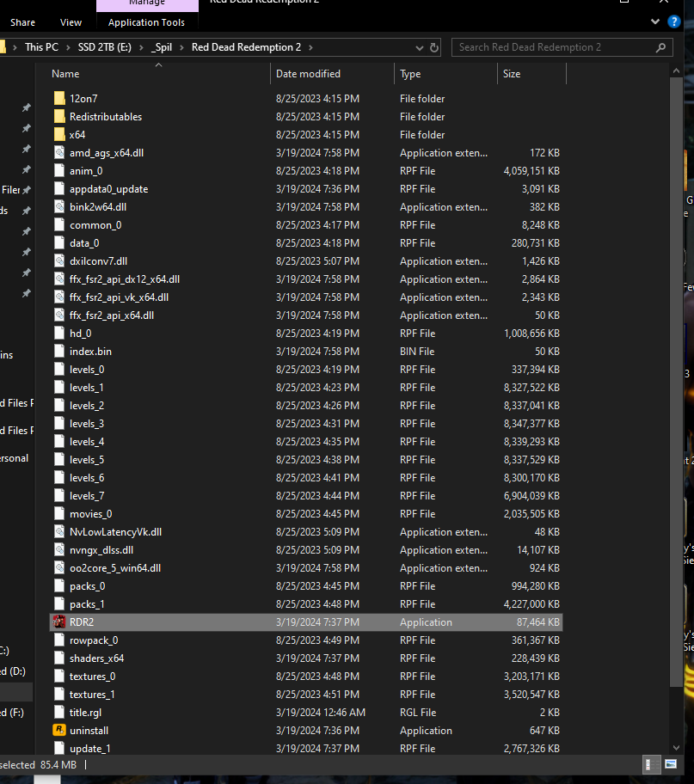The image size is (694, 784).
Task: Open the Application Tools tab
Action: 146,22
